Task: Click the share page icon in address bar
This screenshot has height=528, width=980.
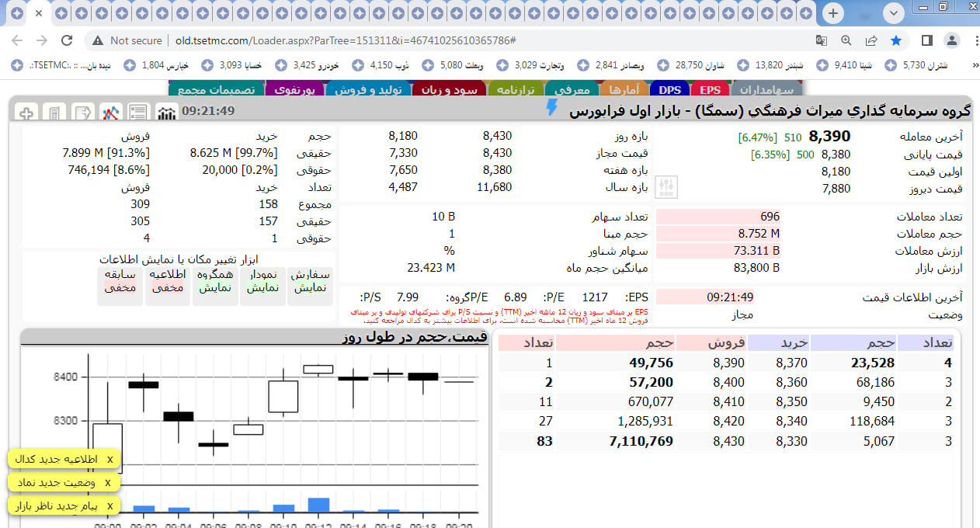Action: (x=871, y=40)
